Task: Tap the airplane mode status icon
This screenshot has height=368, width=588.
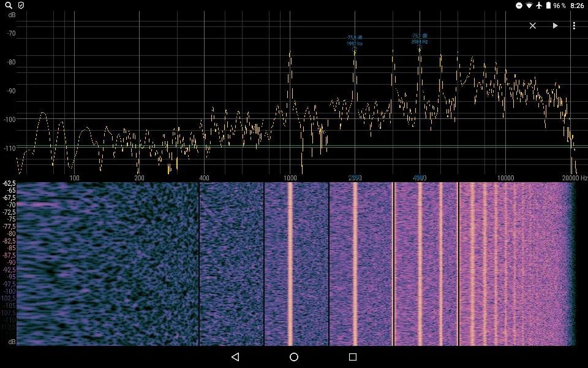Action: coord(539,6)
